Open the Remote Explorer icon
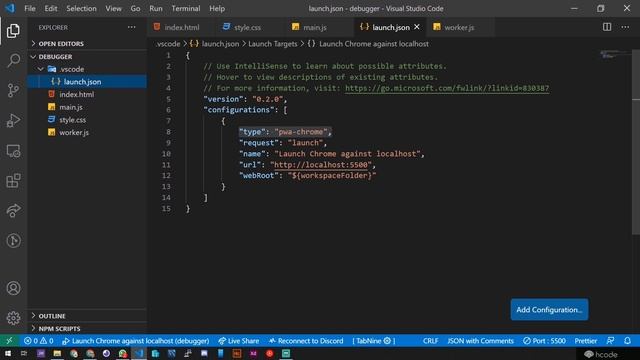The image size is (640, 360). (x=13, y=151)
